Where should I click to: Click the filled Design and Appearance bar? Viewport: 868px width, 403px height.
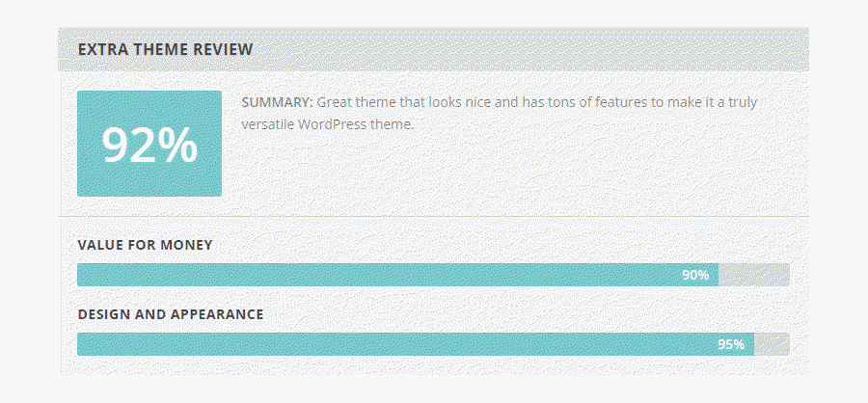tap(416, 344)
